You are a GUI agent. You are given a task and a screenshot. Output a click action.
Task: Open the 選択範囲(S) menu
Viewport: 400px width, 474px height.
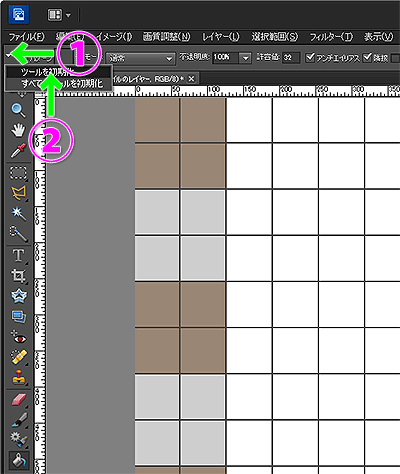pyautogui.click(x=275, y=37)
